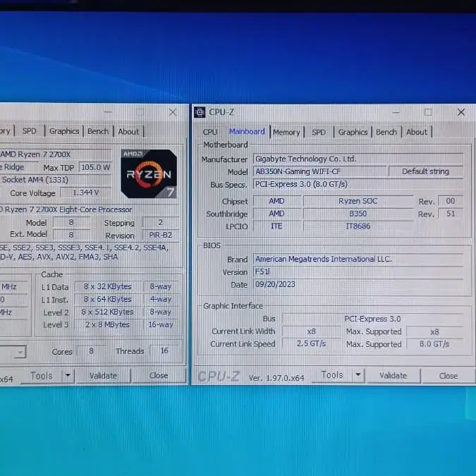Click the Cores count value 8
Viewport: 476px width, 476px height.
point(91,351)
